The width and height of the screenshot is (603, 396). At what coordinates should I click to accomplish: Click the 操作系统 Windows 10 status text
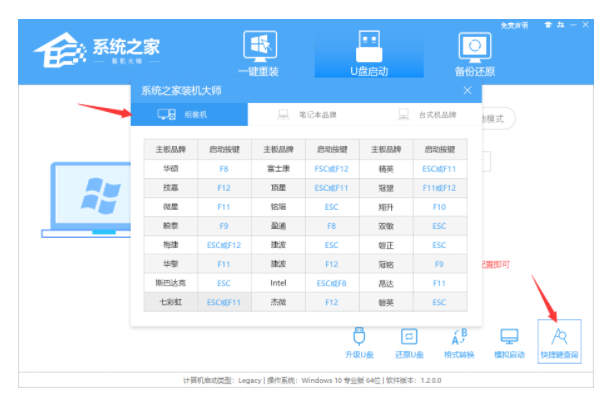pyautogui.click(x=324, y=380)
